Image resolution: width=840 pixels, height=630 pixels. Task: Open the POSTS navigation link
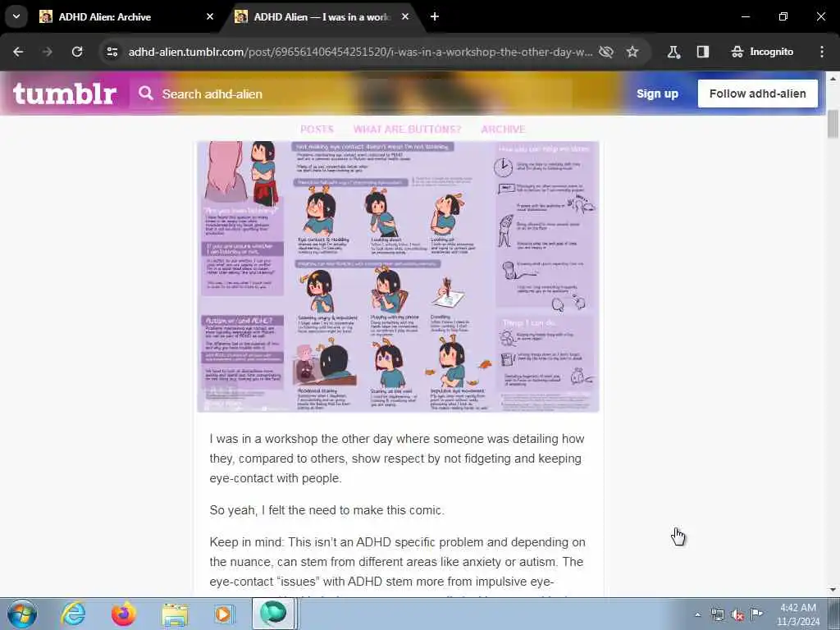(x=317, y=129)
